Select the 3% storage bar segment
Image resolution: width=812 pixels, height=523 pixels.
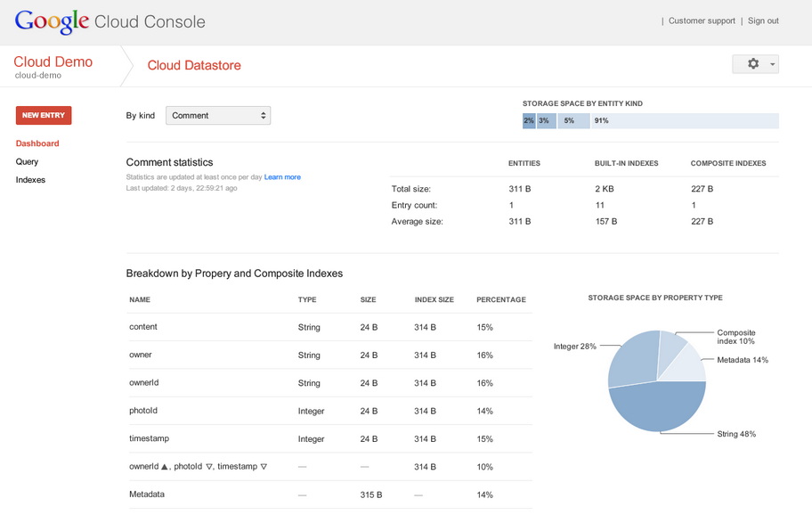[547, 121]
